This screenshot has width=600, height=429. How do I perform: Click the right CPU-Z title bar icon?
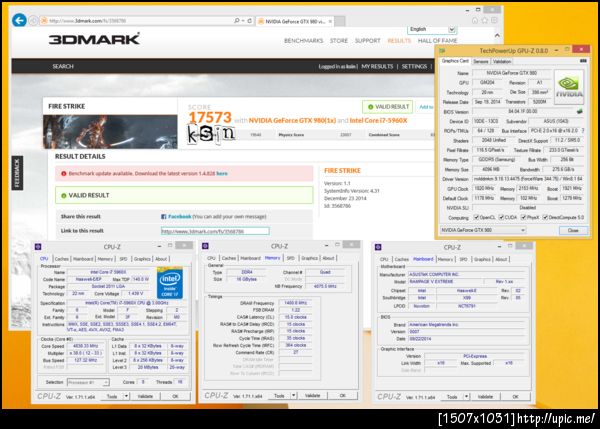click(378, 247)
